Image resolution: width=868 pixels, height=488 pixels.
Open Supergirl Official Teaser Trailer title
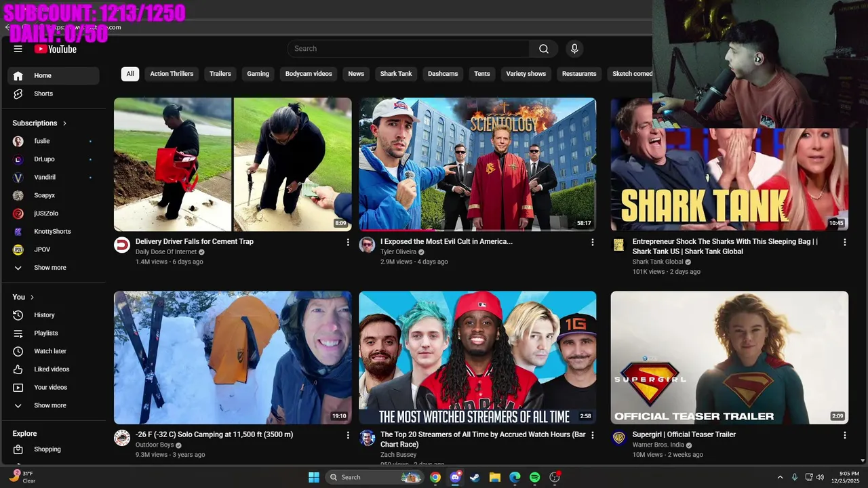pos(684,434)
